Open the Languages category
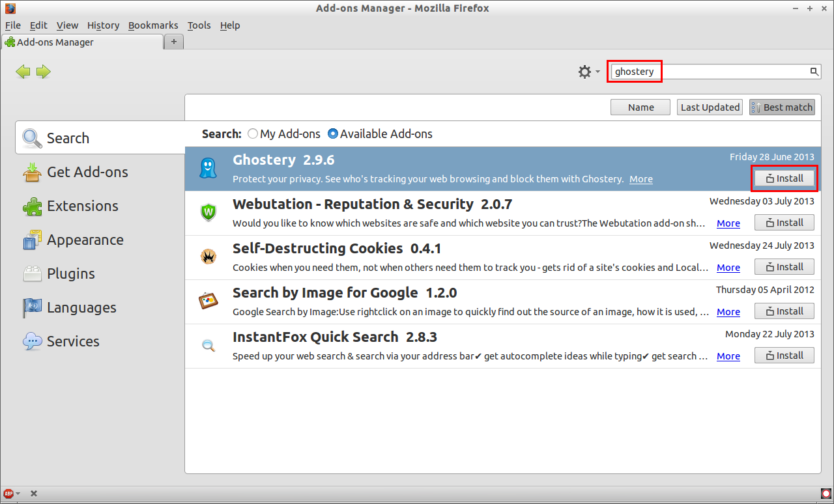834x504 pixels. 100,307
